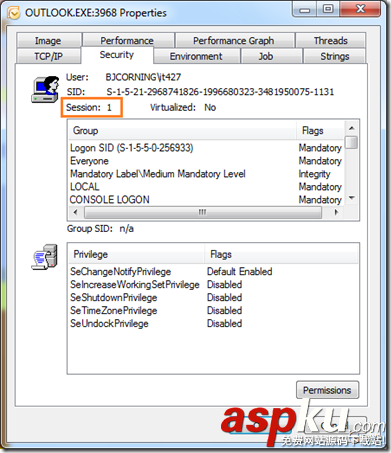Click the Privilege column header
Screen dimensions: 391x453
[x=136, y=254]
